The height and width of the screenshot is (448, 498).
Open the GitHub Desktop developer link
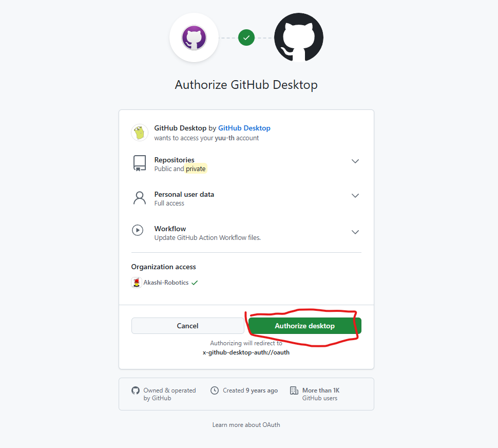click(244, 128)
